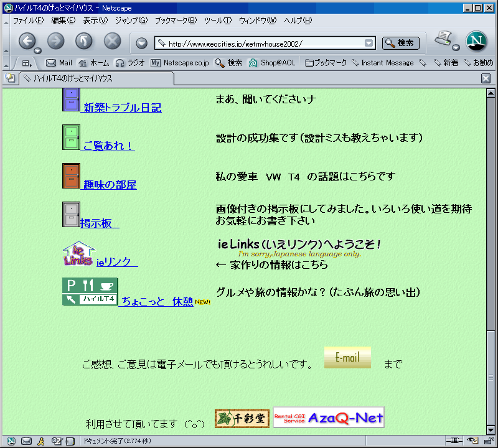The height and width of the screenshot is (448, 498).
Task: Reload the page with the Reload button
Action: (84, 41)
